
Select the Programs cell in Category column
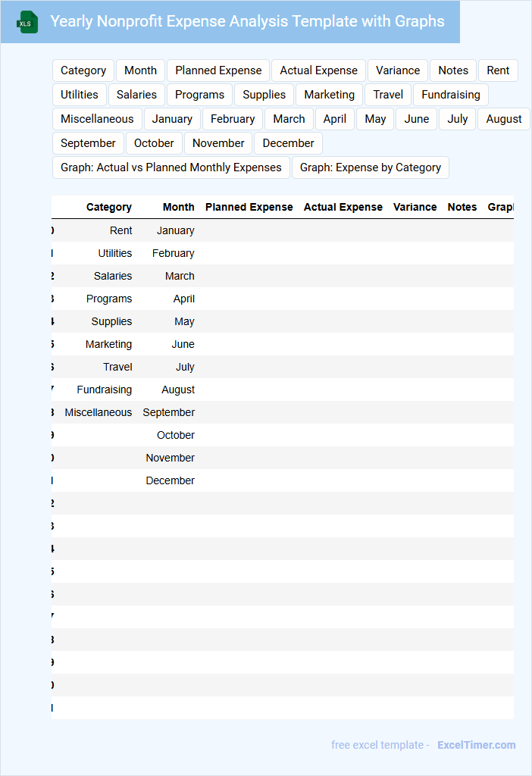point(109,299)
